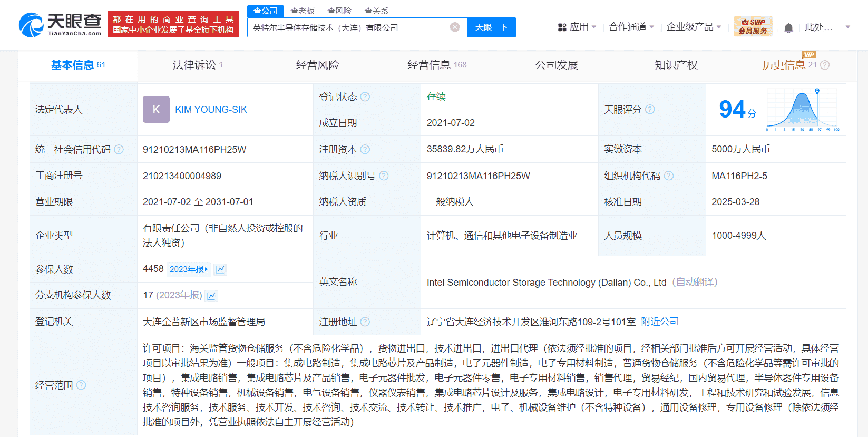Image resolution: width=868 pixels, height=437 pixels.
Task: Click the legal representative K avatar
Action: point(156,110)
